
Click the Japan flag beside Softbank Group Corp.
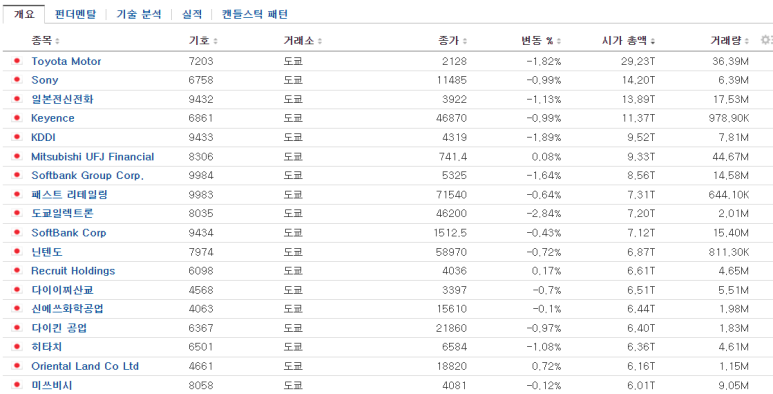pyautogui.click(x=17, y=175)
